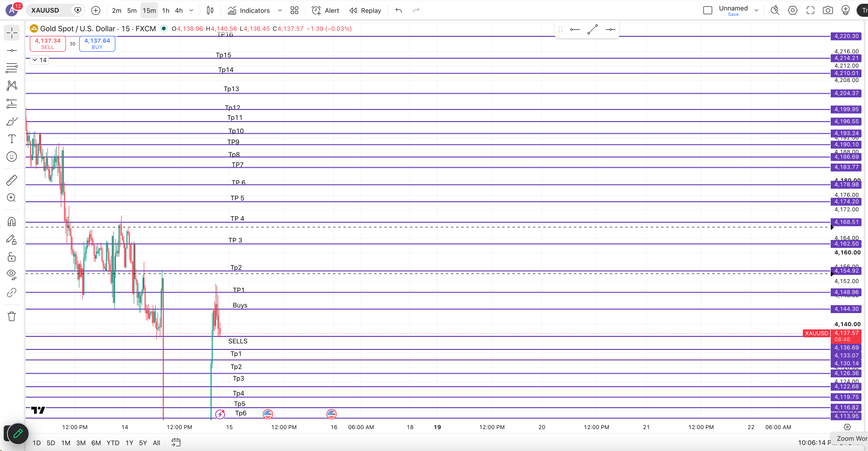868x451 pixels.
Task: Open the chart patterns tool group
Action: click(x=12, y=86)
